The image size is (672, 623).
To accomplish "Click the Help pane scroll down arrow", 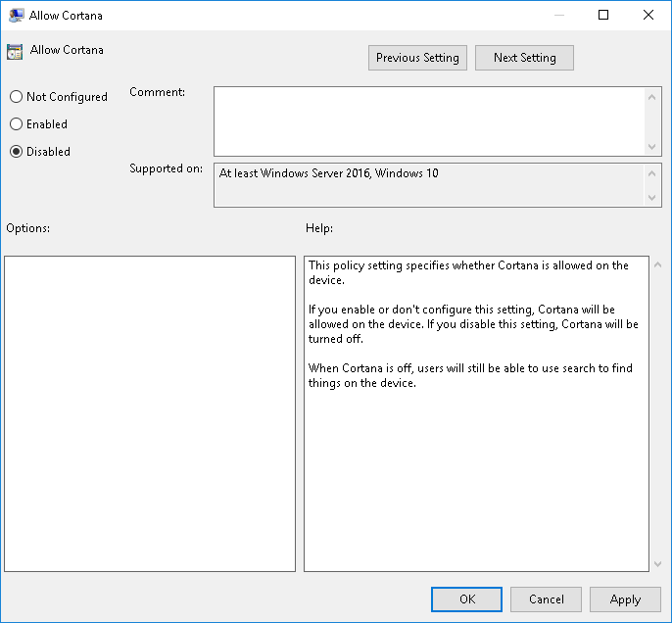I will [x=656, y=563].
